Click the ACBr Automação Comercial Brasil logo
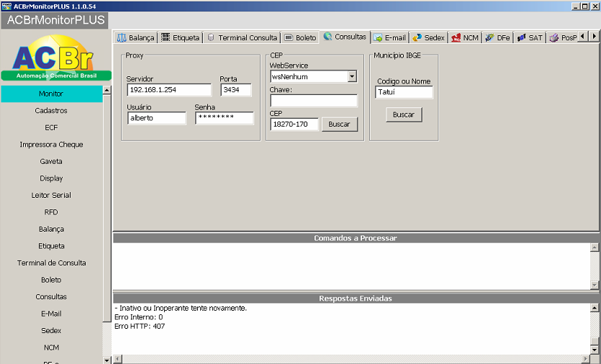The width and height of the screenshot is (601, 364). coord(56,58)
